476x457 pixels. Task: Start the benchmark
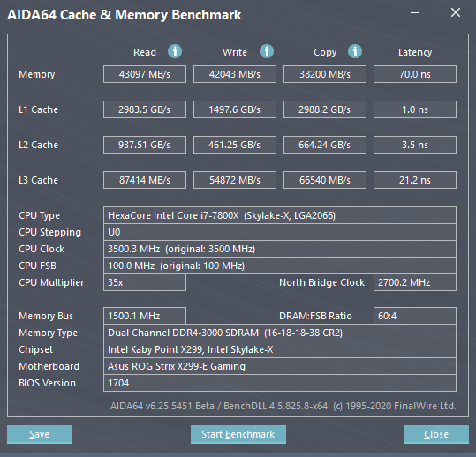(x=238, y=434)
